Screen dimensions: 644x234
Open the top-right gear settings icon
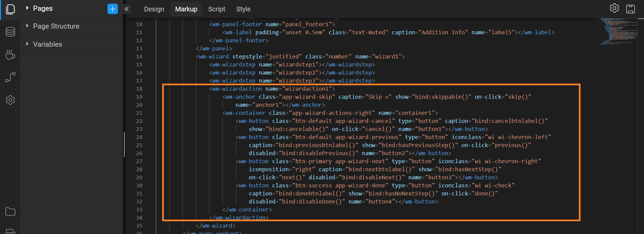tap(614, 8)
